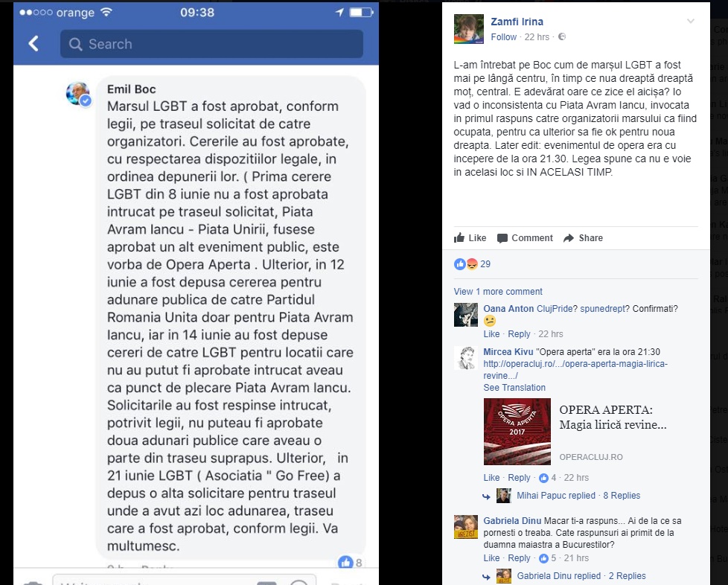Image resolution: width=728 pixels, height=585 pixels.
Task: Click See Translation under Mircea Kivu's comment
Action: pyautogui.click(x=514, y=388)
